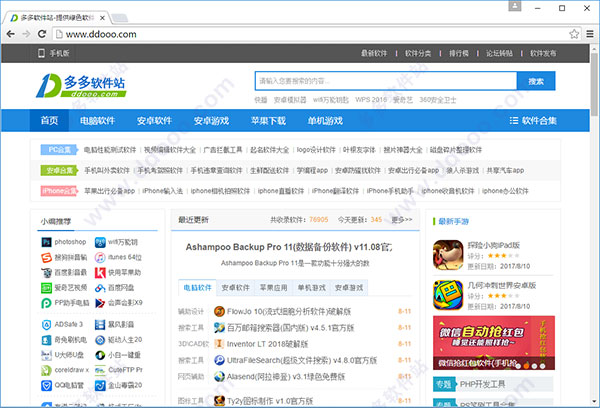This screenshot has height=408, width=600.
Task: Switch to the 单机游戏 tab in recent updates
Action: point(311,287)
